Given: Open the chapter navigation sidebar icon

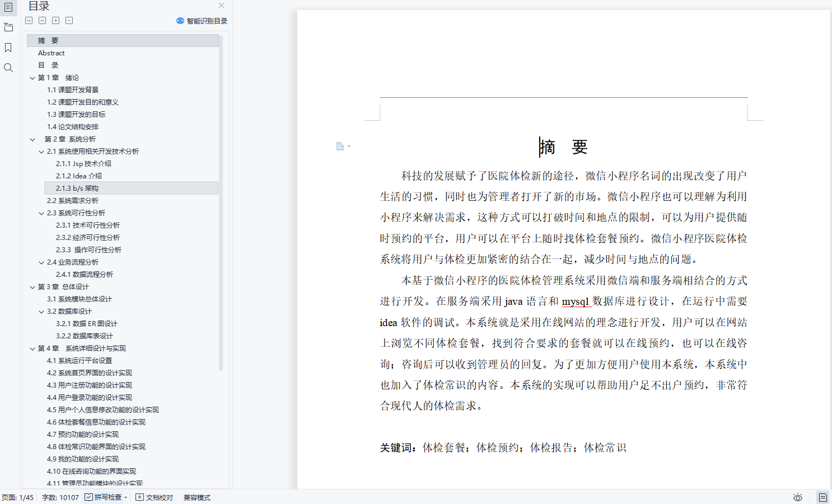Looking at the screenshot, I should (8, 27).
